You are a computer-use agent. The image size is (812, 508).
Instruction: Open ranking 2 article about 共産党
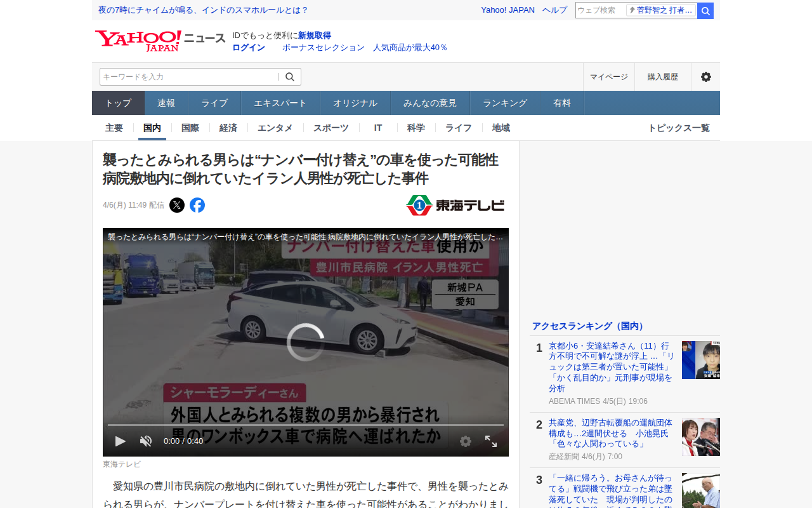click(x=610, y=433)
